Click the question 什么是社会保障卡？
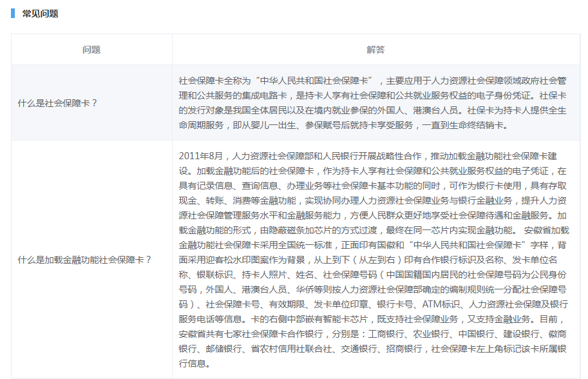The height and width of the screenshot is (379, 588). click(57, 102)
